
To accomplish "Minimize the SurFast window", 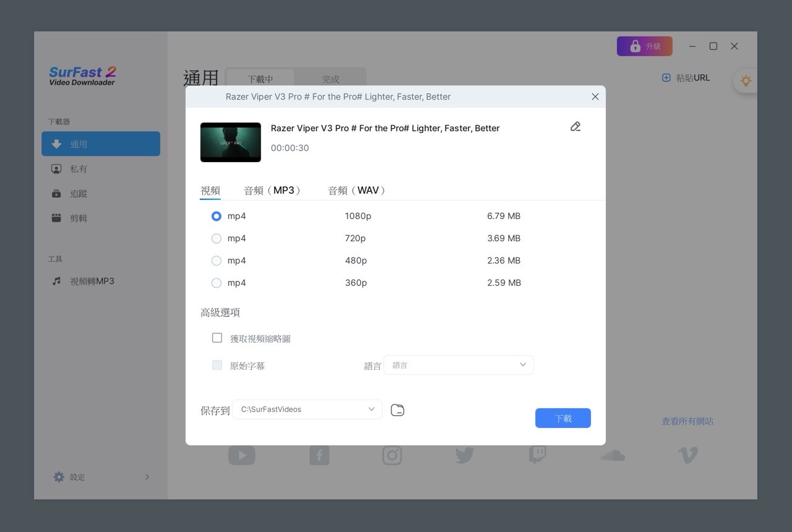I will click(692, 46).
